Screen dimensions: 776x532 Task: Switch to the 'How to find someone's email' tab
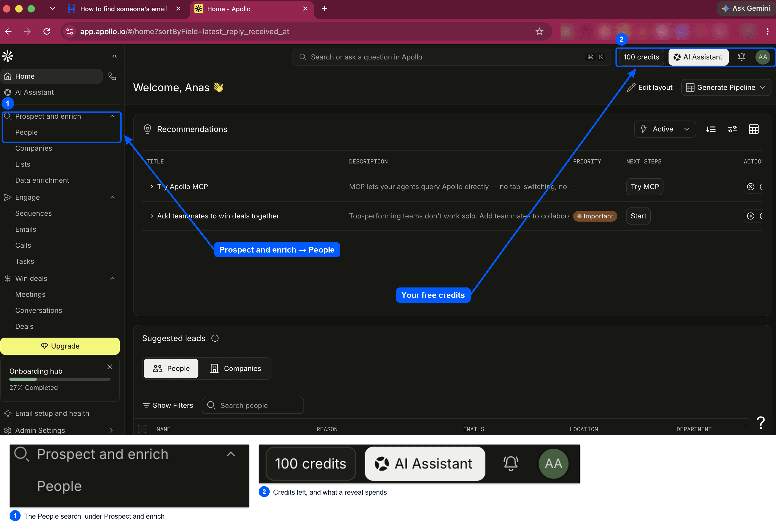[124, 9]
